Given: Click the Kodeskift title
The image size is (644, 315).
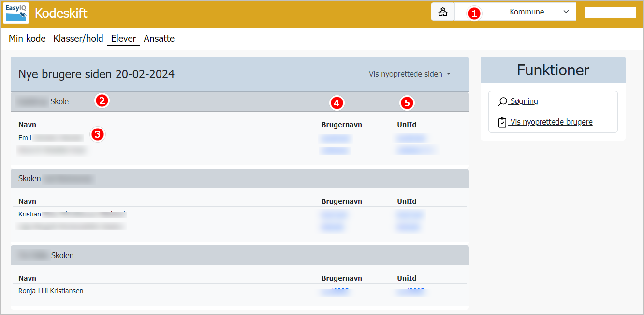Looking at the screenshot, I should point(61,13).
